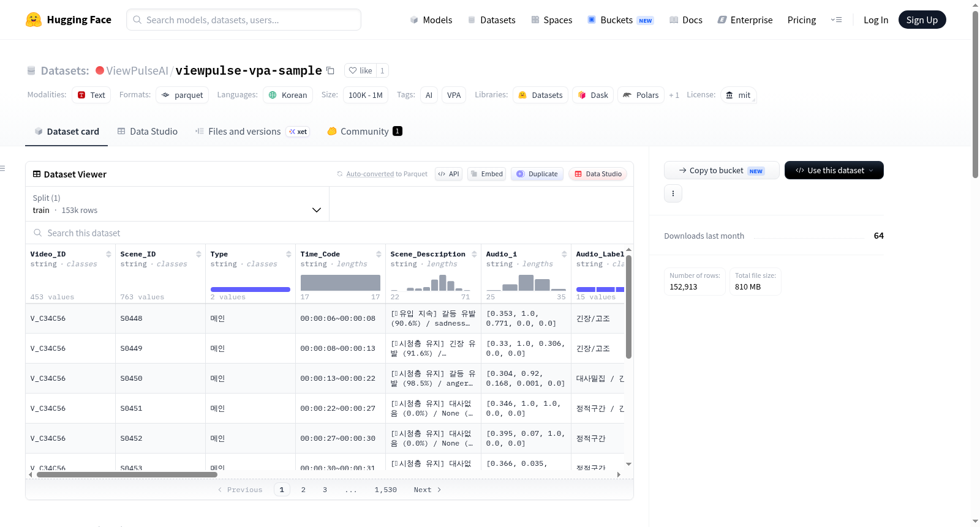Screen dimensions: 980x527
Task: Sort by the Type column icon
Action: 288,254
